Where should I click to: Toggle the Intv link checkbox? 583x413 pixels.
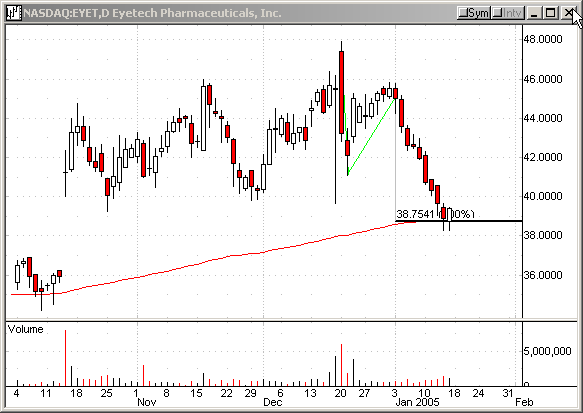[508, 13]
